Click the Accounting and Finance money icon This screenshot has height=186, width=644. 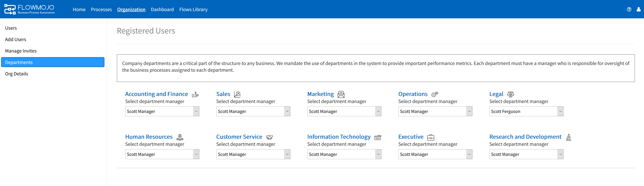tap(195, 94)
